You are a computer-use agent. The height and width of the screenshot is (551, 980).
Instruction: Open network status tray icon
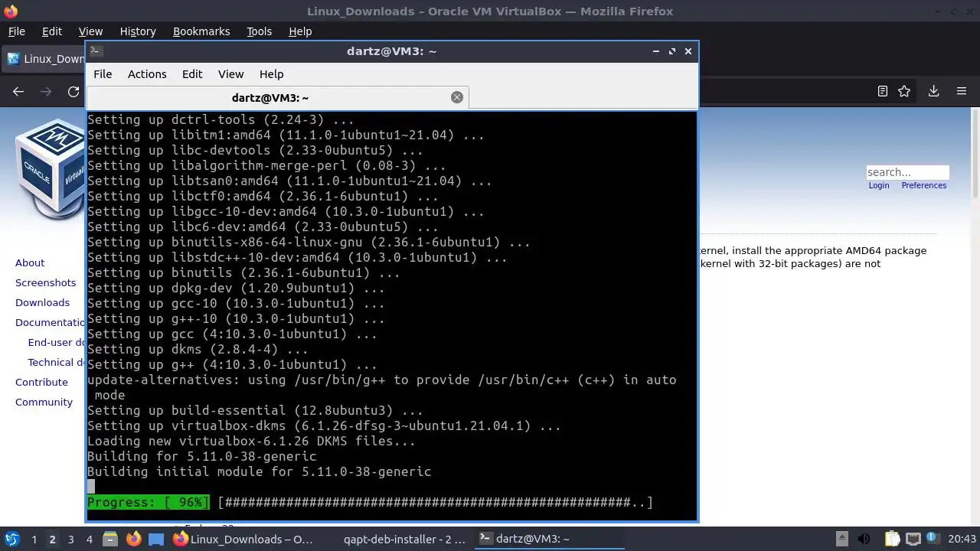point(913,539)
